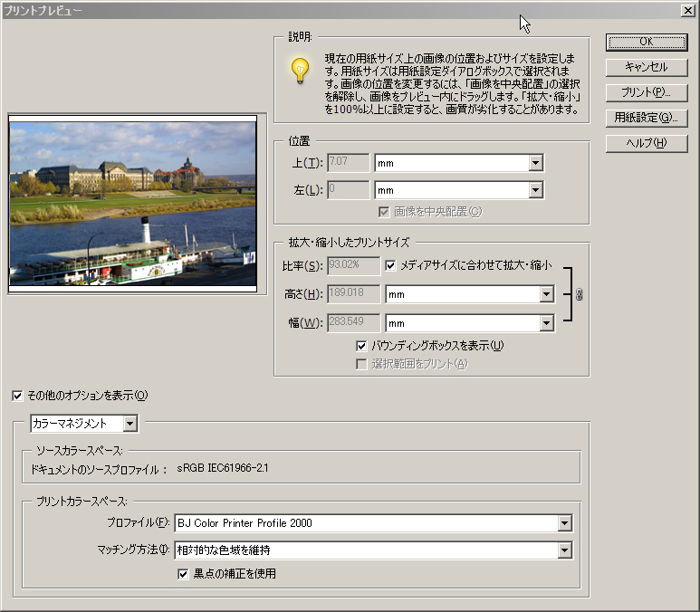This screenshot has width=700, height=612.
Task: Disable 黒点の補正を使用 checkbox
Action: pos(182,573)
